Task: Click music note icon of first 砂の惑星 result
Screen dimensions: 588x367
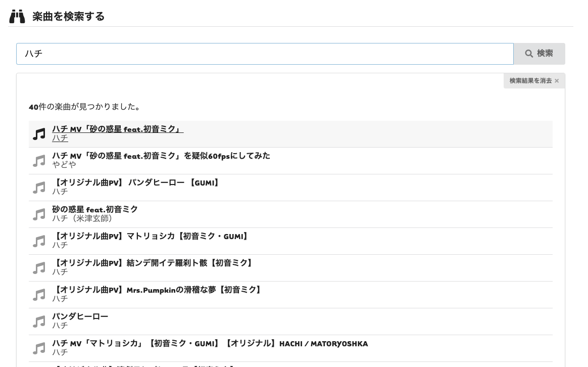Action: tap(39, 134)
